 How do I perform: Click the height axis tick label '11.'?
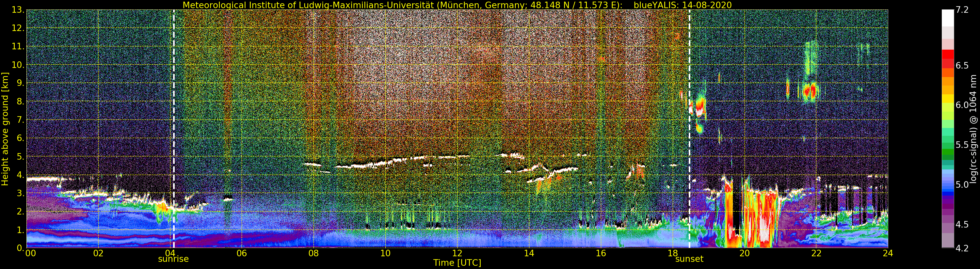coord(18,46)
